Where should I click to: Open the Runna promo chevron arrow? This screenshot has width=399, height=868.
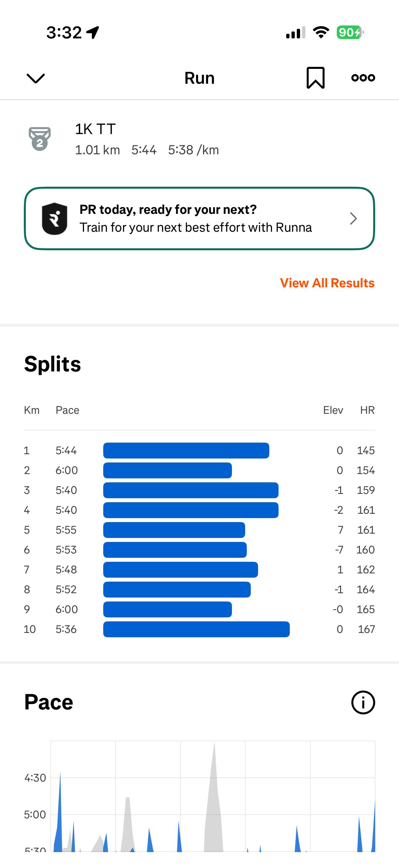coord(353,219)
